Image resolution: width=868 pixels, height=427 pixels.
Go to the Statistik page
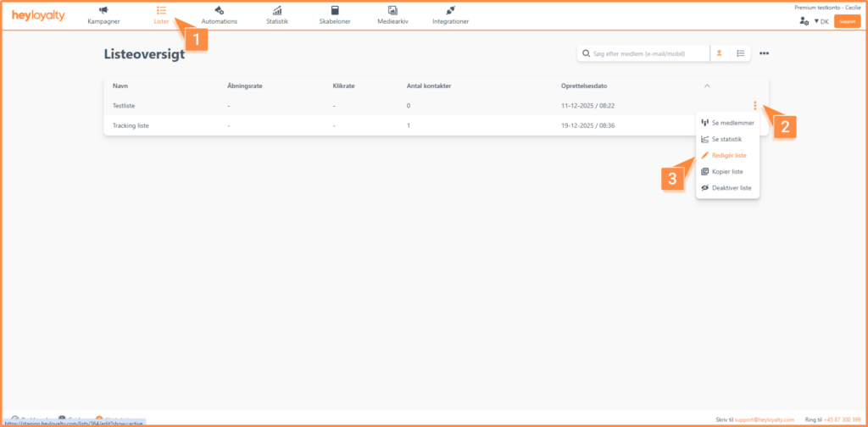277,15
